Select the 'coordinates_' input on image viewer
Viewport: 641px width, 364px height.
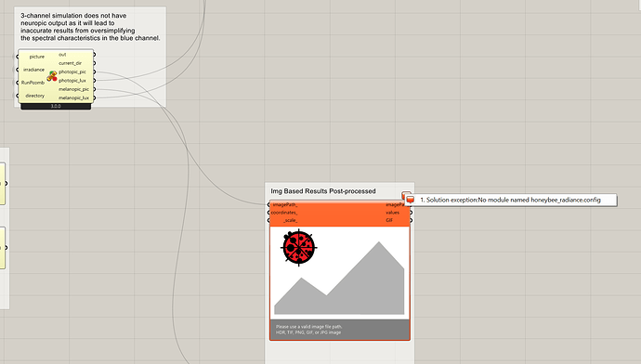pos(284,213)
